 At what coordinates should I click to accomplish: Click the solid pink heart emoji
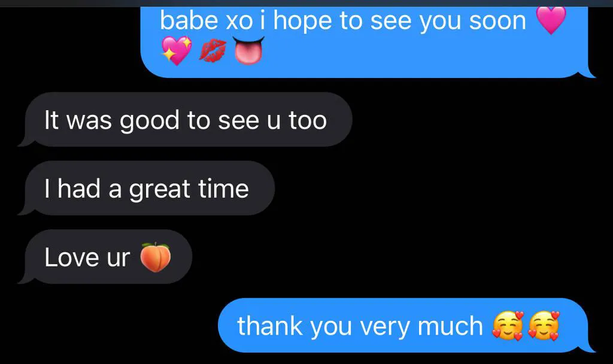click(x=551, y=20)
